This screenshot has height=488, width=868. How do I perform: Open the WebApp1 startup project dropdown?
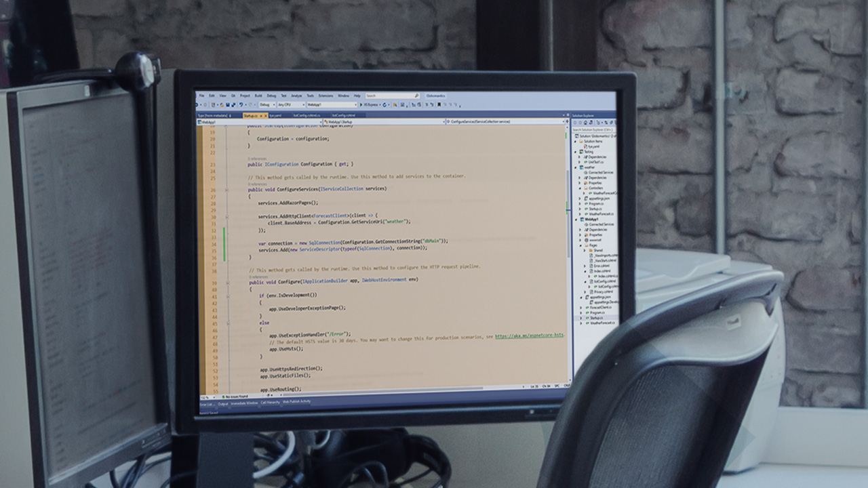point(330,105)
